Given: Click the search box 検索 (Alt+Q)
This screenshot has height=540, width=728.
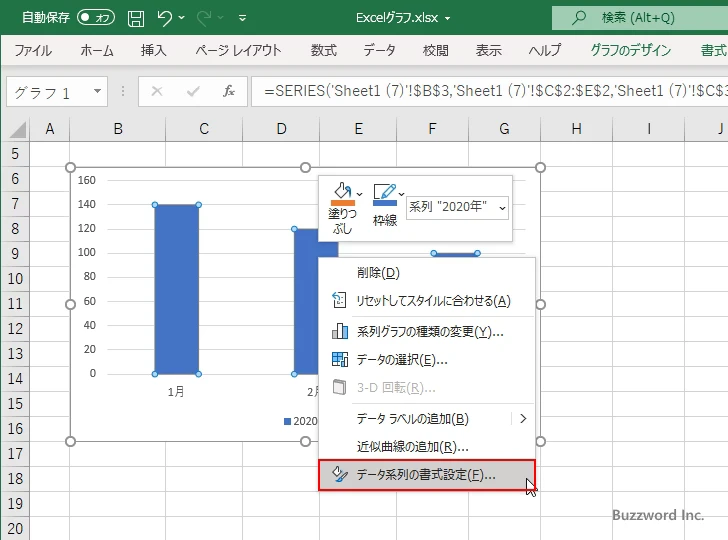Looking at the screenshot, I should [640, 18].
